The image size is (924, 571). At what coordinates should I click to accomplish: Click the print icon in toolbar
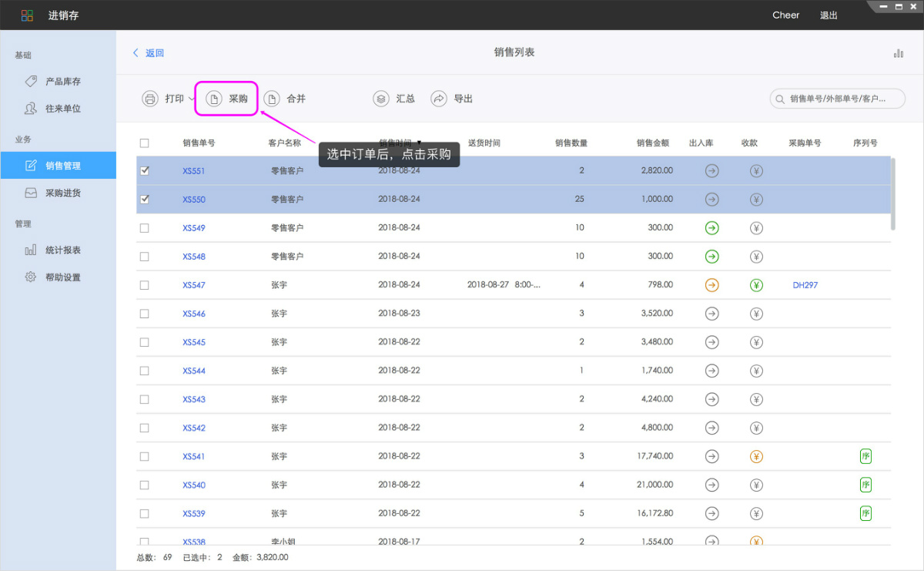(150, 99)
